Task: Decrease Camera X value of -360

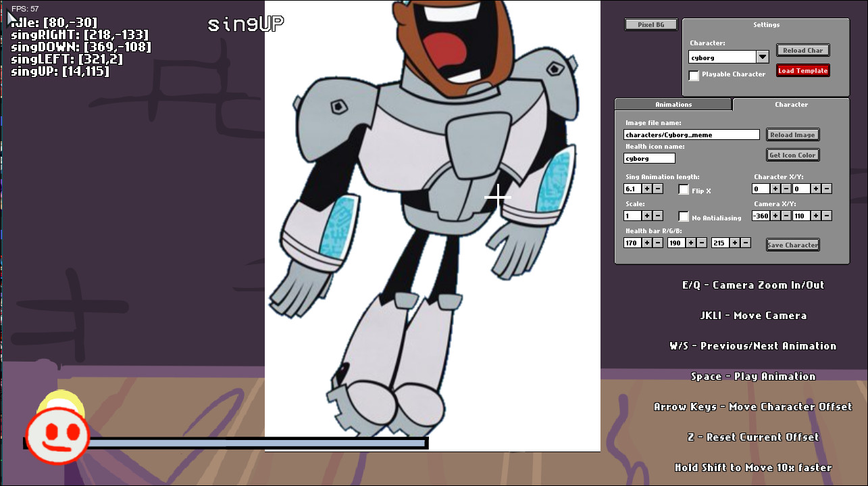Action: coord(786,216)
